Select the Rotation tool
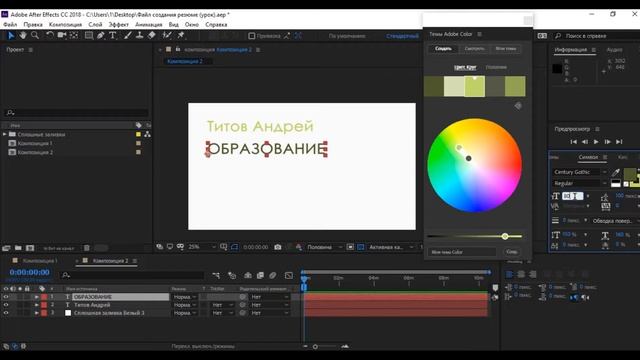Image resolution: width=640 pixels, height=360 pixels. click(x=50, y=36)
